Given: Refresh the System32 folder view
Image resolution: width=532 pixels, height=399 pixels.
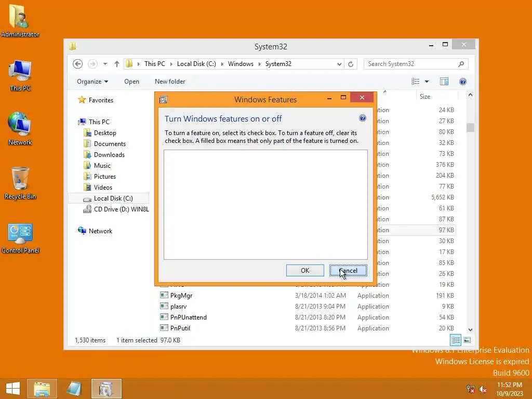Looking at the screenshot, I should [x=351, y=64].
